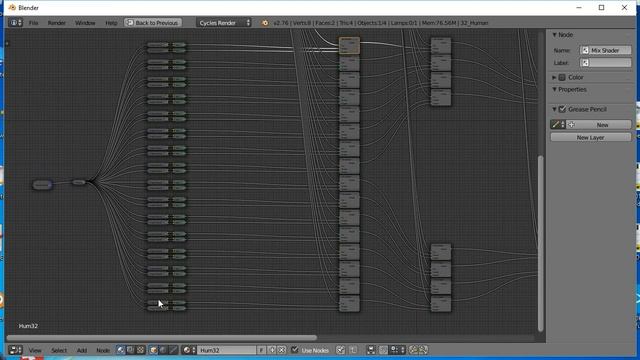Open the File menu
Image resolution: width=640 pixels, height=360 pixels.
point(33,23)
